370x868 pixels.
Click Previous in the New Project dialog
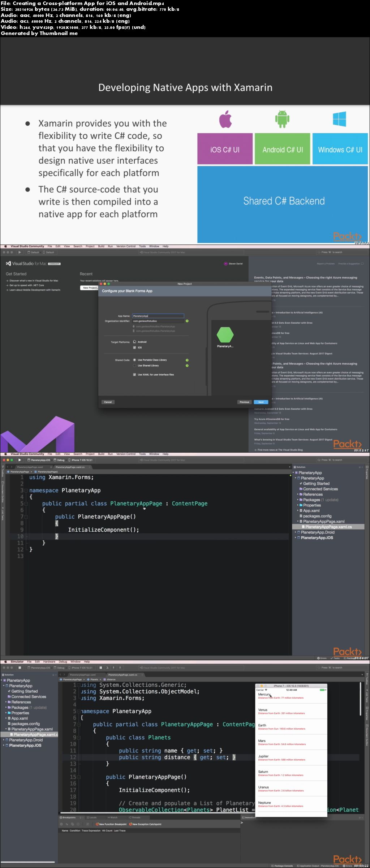click(244, 402)
